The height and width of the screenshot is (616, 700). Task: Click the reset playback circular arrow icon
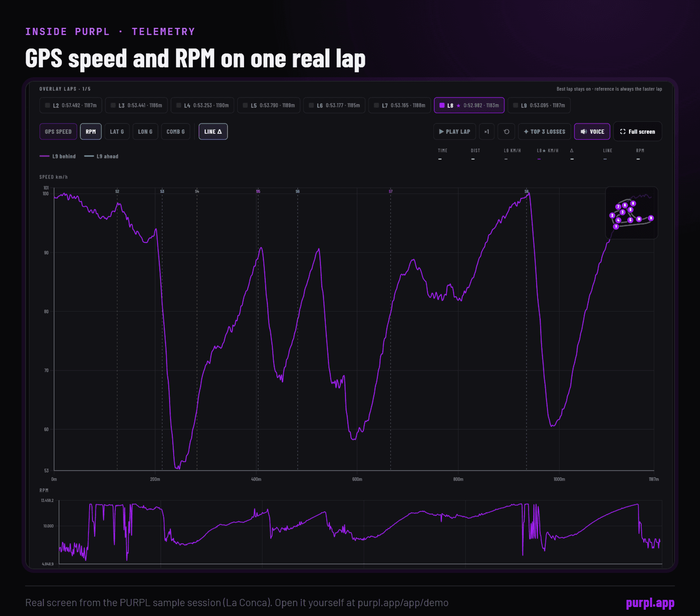click(x=506, y=132)
